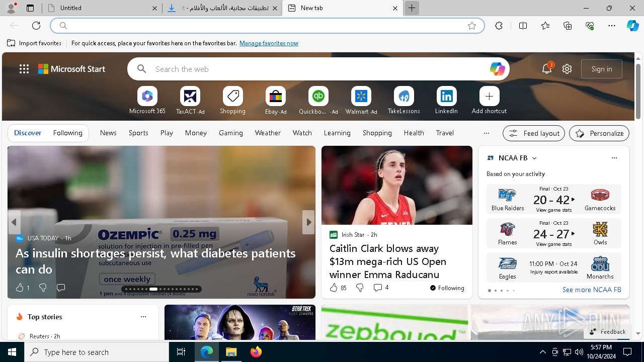This screenshot has width=644, height=362.
Task: Click the Copilot icon in web search box
Action: pyautogui.click(x=497, y=69)
